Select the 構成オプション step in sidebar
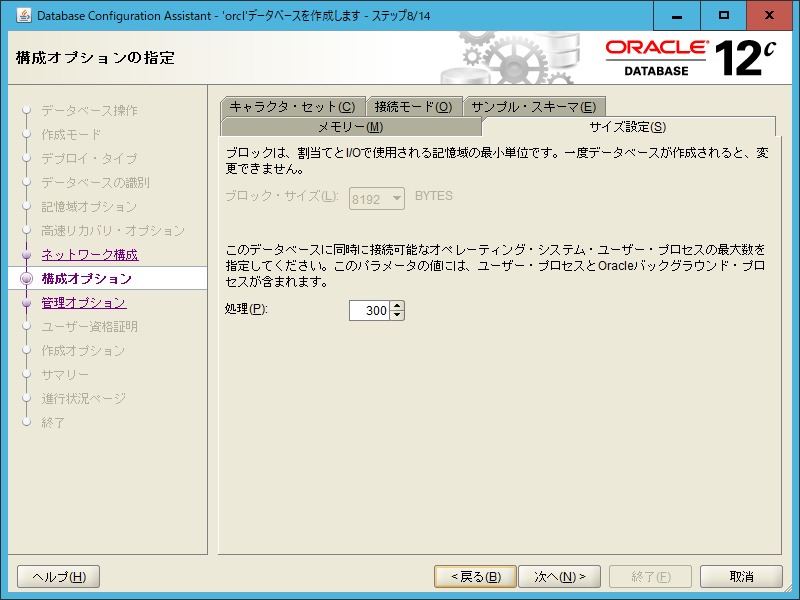Viewport: 800px width, 600px height. point(87,279)
